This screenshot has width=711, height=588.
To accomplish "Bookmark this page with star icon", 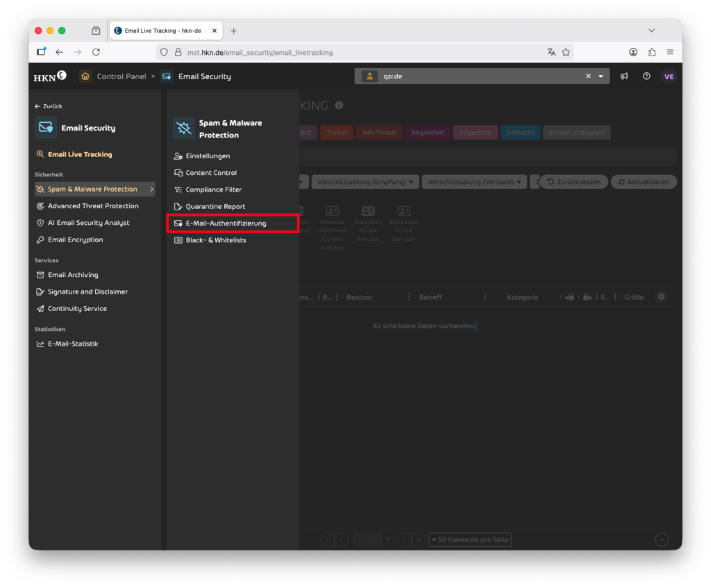I will [566, 52].
